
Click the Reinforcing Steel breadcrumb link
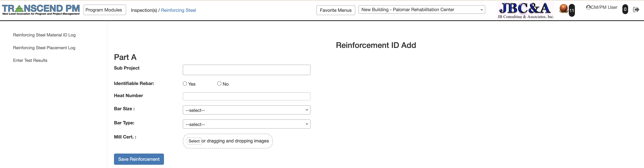(x=179, y=10)
